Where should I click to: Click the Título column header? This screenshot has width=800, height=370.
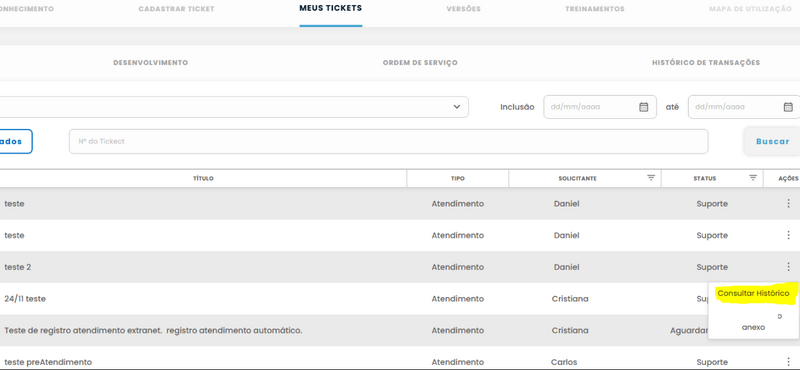click(x=203, y=179)
